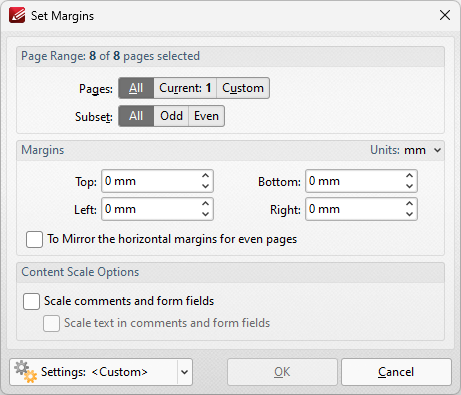Click the Settings gears icon
Image resolution: width=461 pixels, height=395 pixels.
point(25,371)
